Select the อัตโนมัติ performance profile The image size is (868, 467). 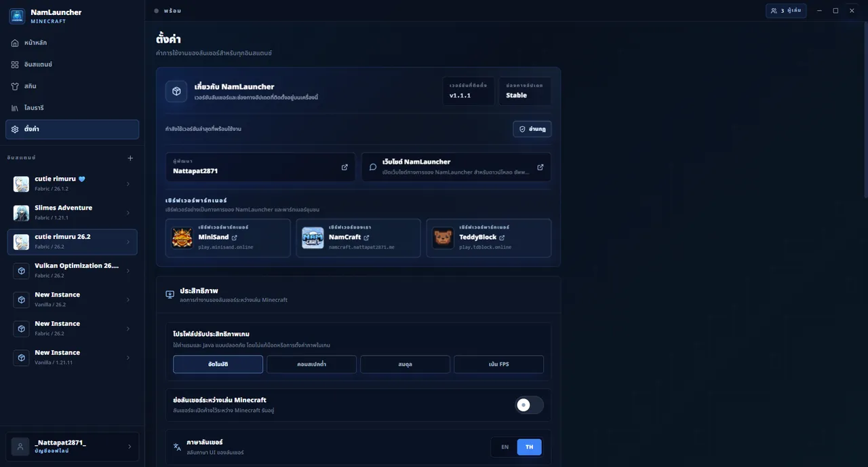pos(218,365)
